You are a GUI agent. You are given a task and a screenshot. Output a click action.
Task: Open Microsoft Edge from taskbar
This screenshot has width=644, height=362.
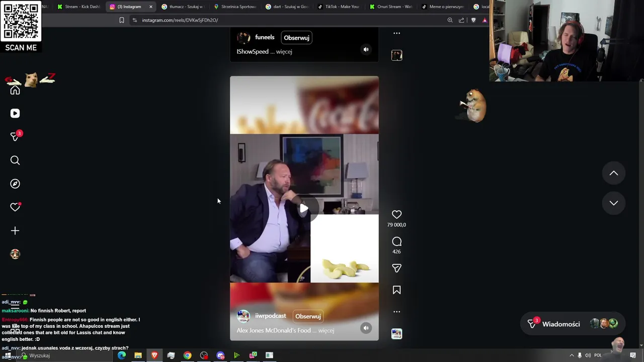click(121, 355)
